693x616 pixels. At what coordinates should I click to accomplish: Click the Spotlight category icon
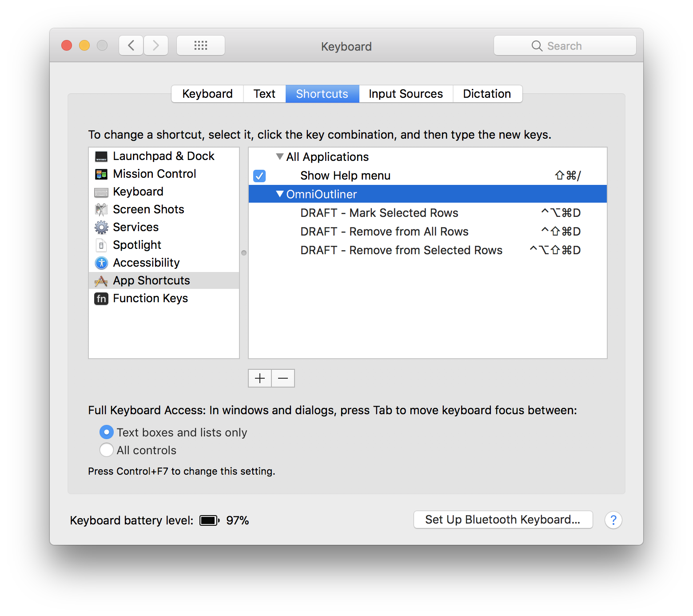[x=101, y=245]
